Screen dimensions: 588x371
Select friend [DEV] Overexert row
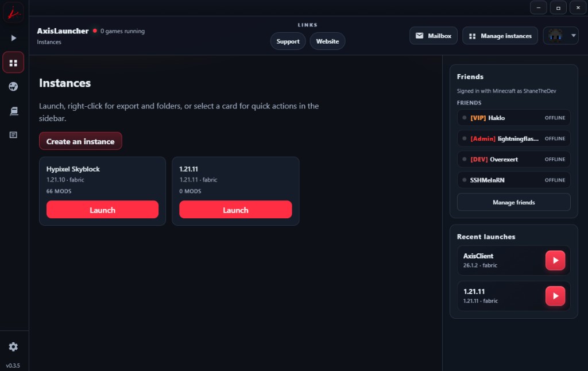click(x=514, y=159)
